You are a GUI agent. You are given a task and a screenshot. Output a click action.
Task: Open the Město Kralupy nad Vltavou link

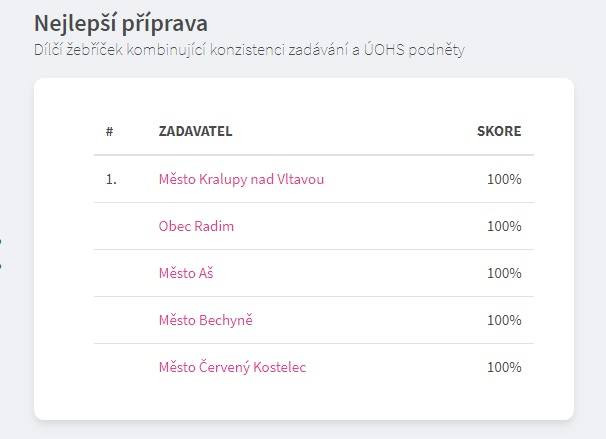point(241,179)
